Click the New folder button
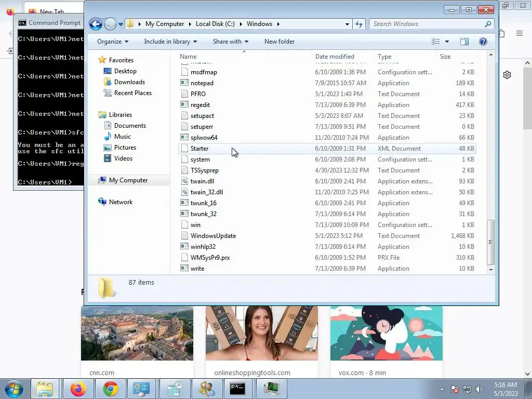Image resolution: width=532 pixels, height=399 pixels. tap(279, 42)
